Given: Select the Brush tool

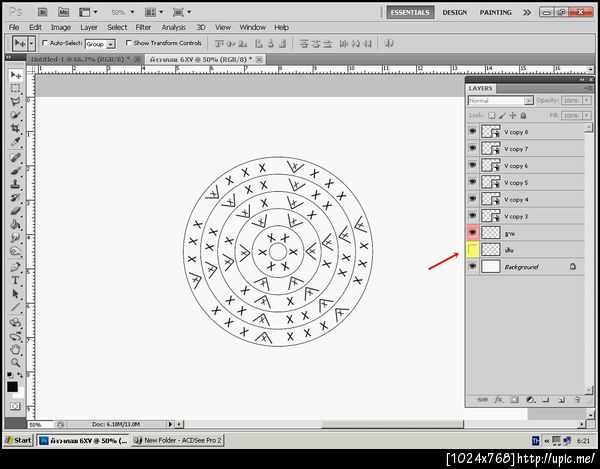Looking at the screenshot, I should pyautogui.click(x=15, y=171).
